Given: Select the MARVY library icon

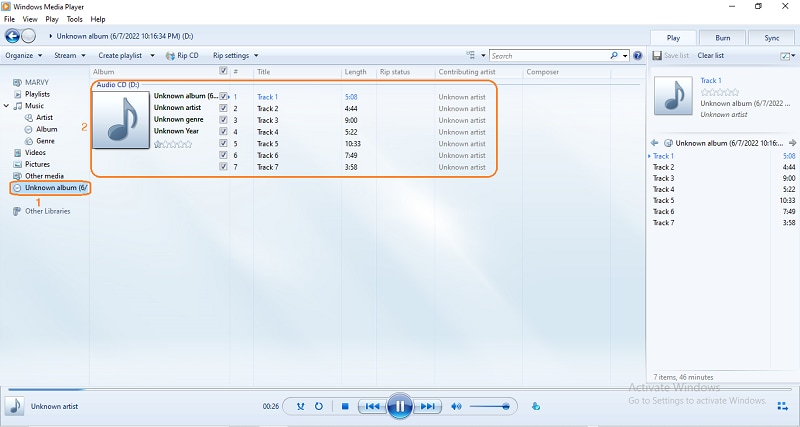Looking at the screenshot, I should [x=18, y=82].
